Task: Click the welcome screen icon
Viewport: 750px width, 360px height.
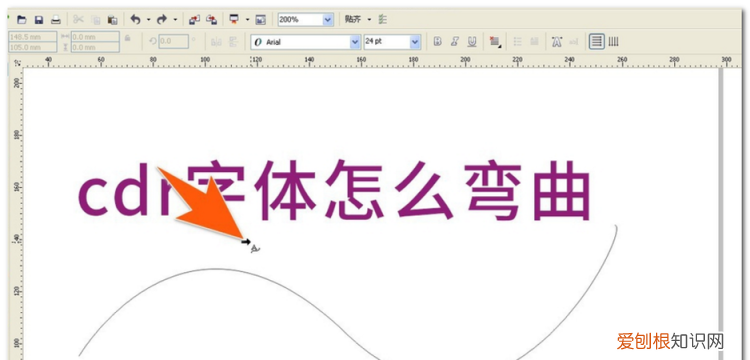Action: coord(260,20)
